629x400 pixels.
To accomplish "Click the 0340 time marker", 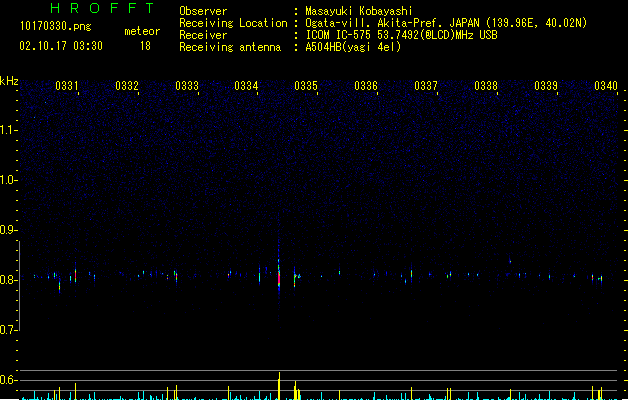I will click(x=606, y=86).
